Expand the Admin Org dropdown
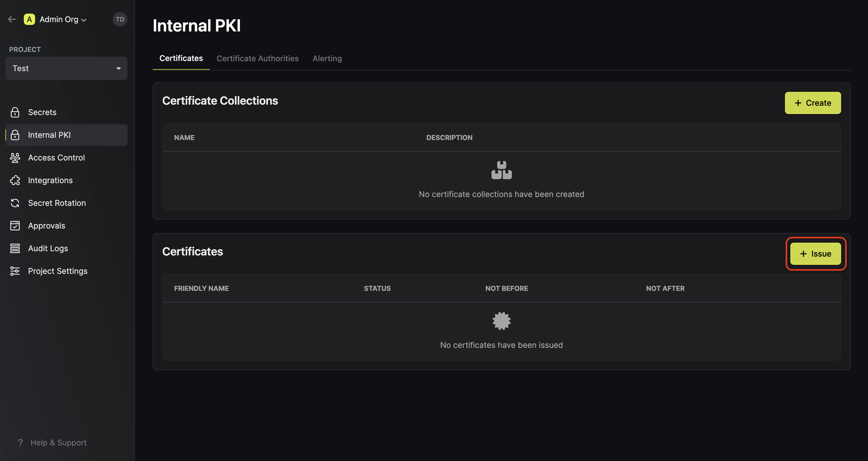Screen dimensions: 868x461 (63, 19)
